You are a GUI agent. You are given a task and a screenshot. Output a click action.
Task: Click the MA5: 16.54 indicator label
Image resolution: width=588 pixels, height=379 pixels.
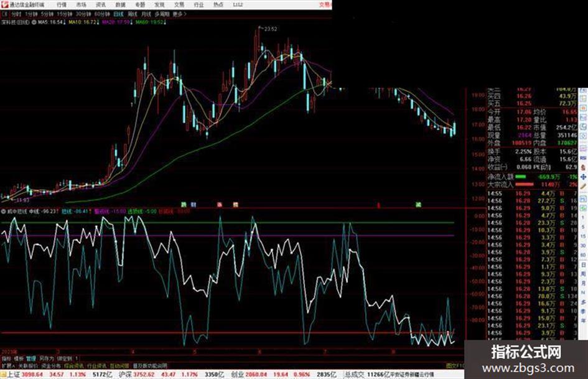pyautogui.click(x=50, y=22)
